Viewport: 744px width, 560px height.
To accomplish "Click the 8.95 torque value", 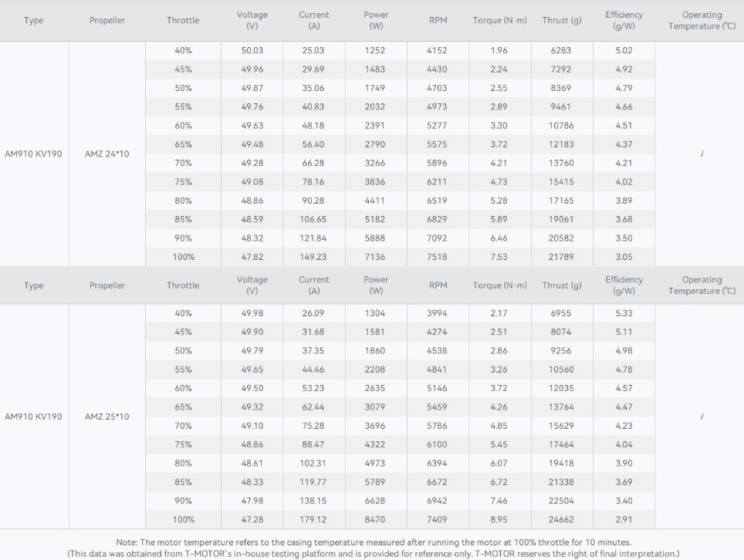I will (x=499, y=519).
